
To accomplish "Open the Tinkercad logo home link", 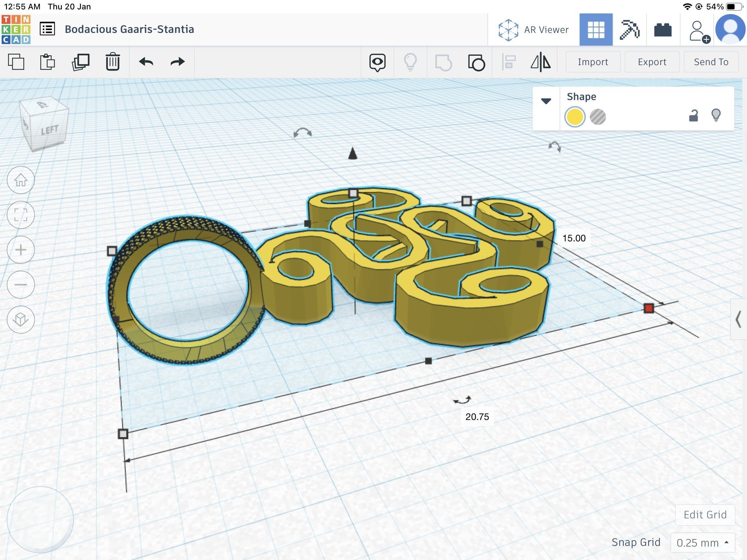I will pos(16,29).
